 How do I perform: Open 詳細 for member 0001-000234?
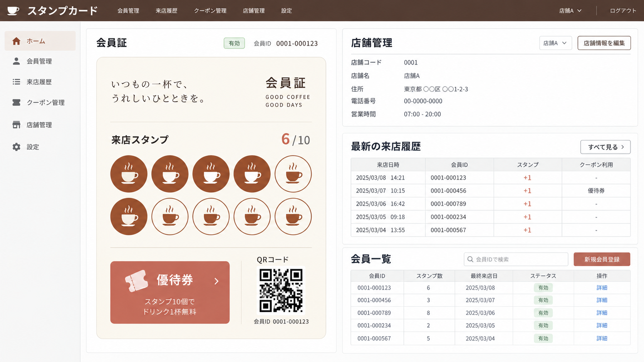tap(602, 325)
